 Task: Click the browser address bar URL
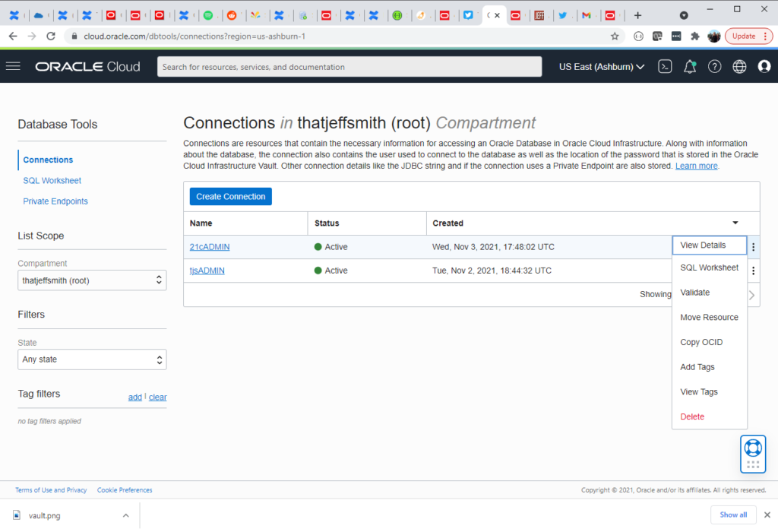click(194, 36)
